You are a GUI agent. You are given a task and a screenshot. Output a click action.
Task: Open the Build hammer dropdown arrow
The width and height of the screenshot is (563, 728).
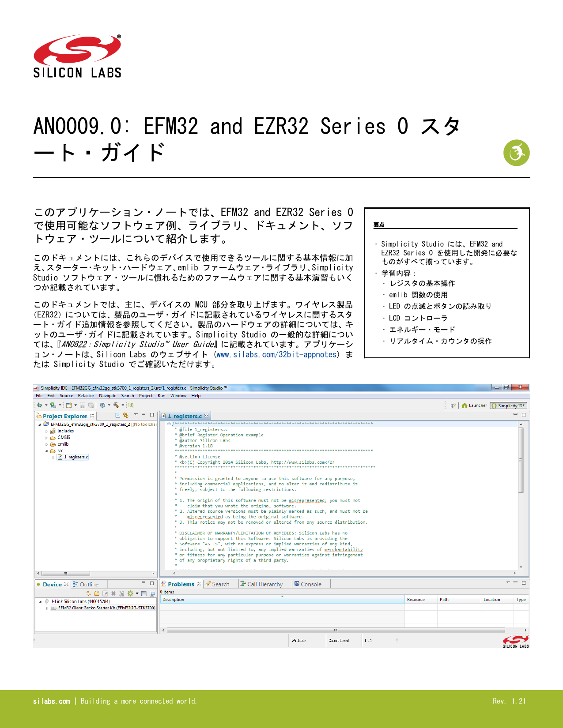123,405
